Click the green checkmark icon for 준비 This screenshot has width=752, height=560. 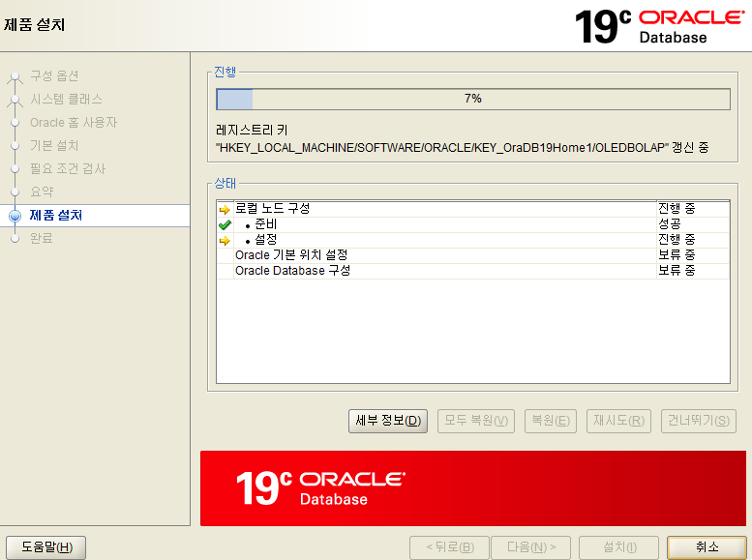point(225,224)
